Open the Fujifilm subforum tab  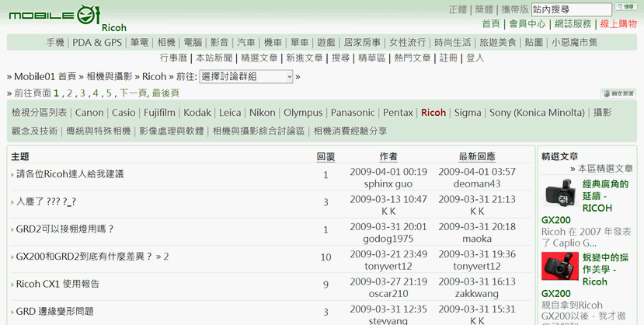[159, 113]
